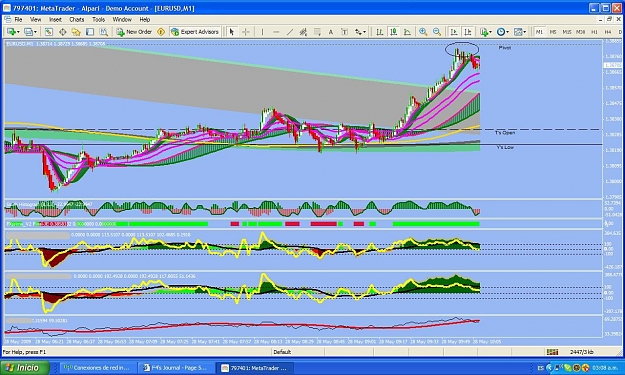Open the FFs Journal taskbar item
The image size is (625, 375).
pyautogui.click(x=176, y=368)
